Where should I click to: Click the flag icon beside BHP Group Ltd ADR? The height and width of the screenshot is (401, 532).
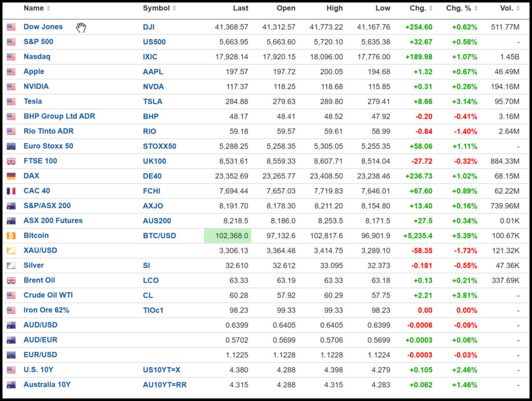(x=11, y=117)
